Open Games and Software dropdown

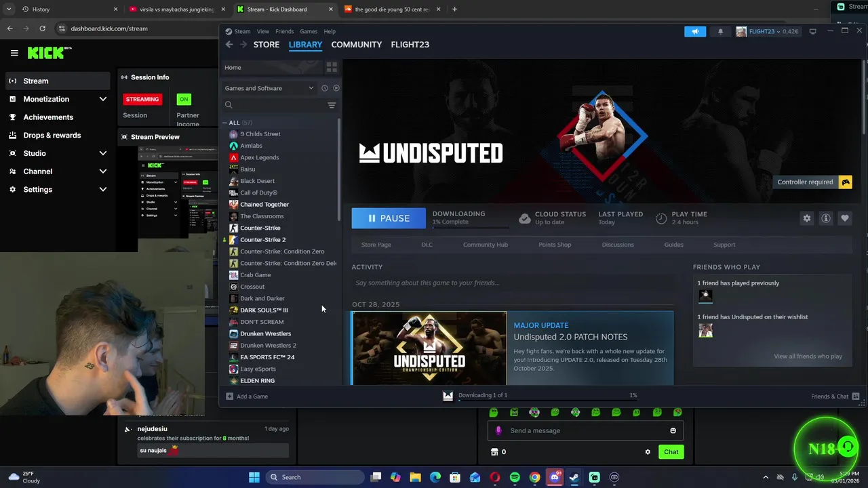click(x=269, y=88)
